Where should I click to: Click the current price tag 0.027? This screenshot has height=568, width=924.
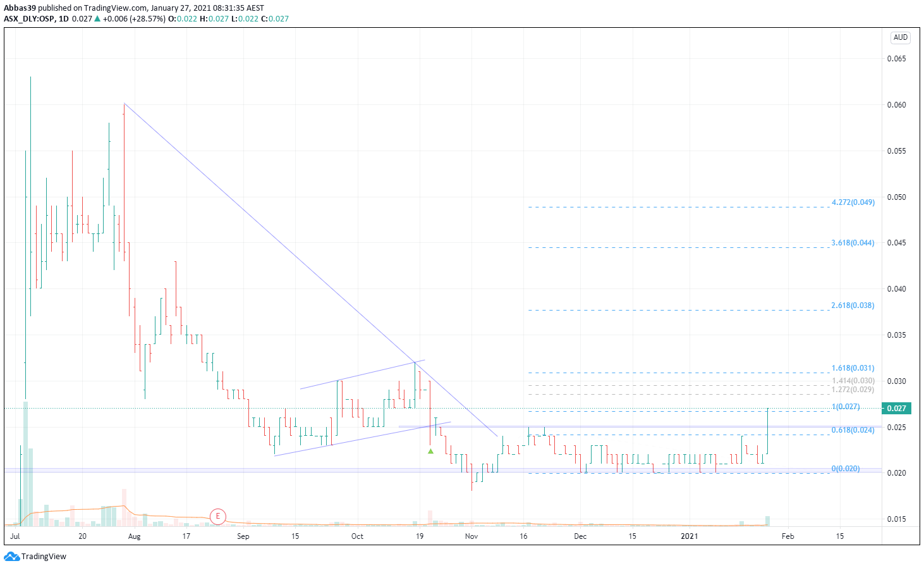896,409
